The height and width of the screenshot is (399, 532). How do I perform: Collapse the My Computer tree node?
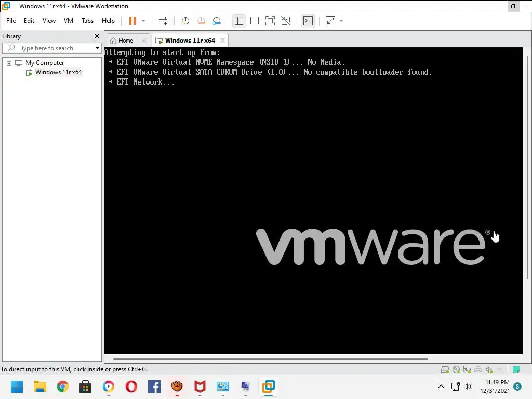[9, 63]
